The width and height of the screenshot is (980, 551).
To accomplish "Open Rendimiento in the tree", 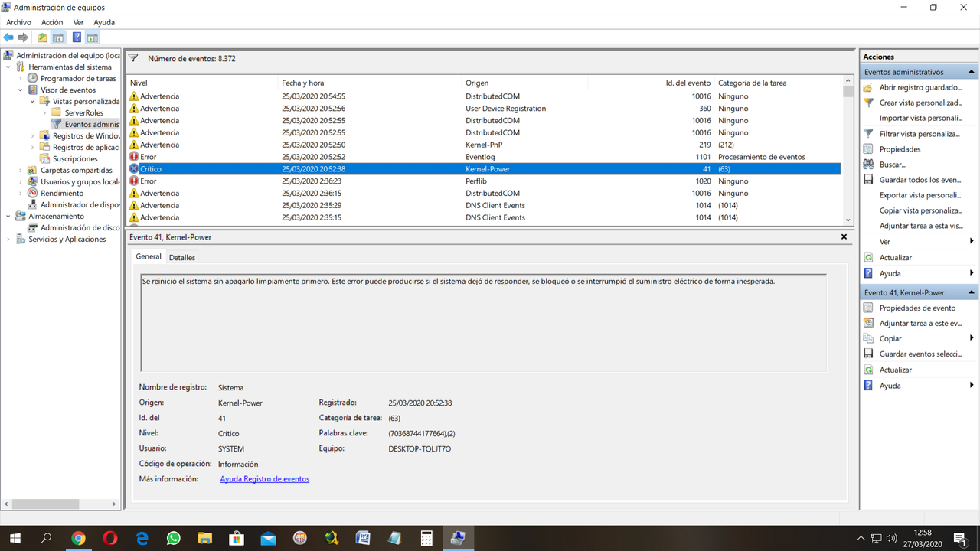I will [x=62, y=193].
